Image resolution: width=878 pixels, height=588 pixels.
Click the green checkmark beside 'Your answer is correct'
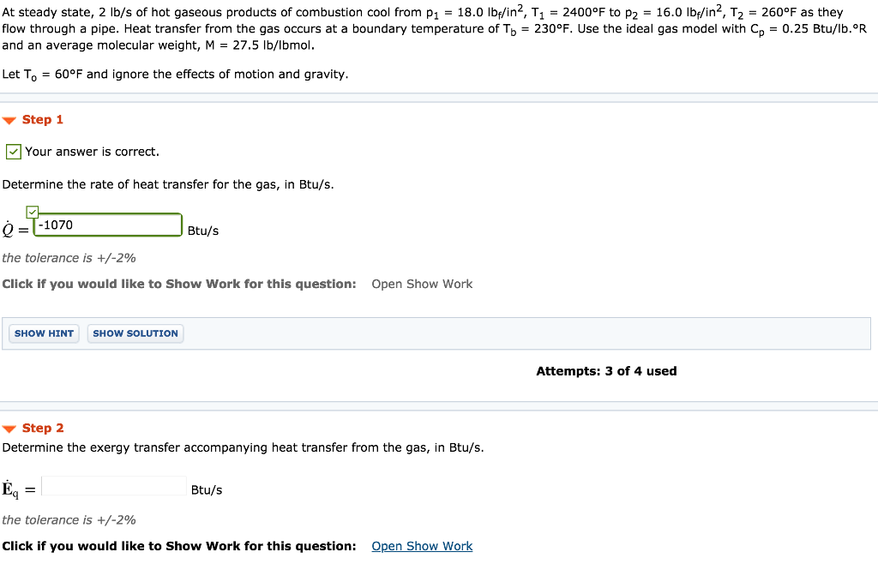click(x=13, y=151)
